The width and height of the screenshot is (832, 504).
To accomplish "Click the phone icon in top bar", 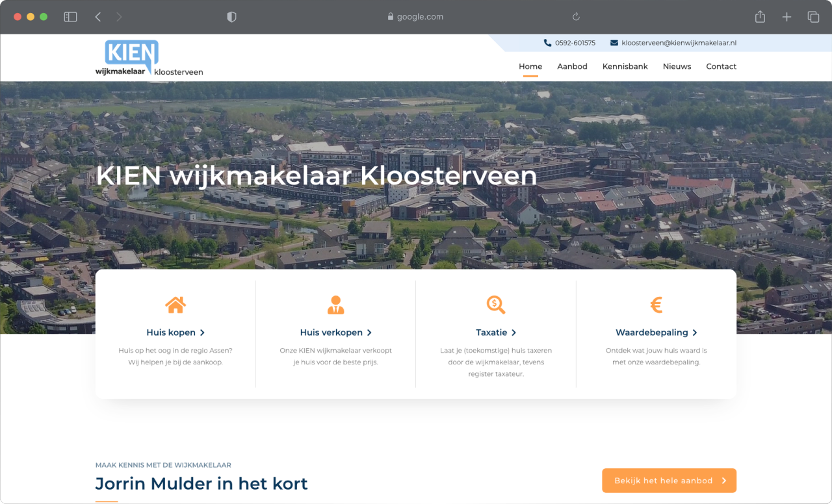I will pyautogui.click(x=547, y=43).
